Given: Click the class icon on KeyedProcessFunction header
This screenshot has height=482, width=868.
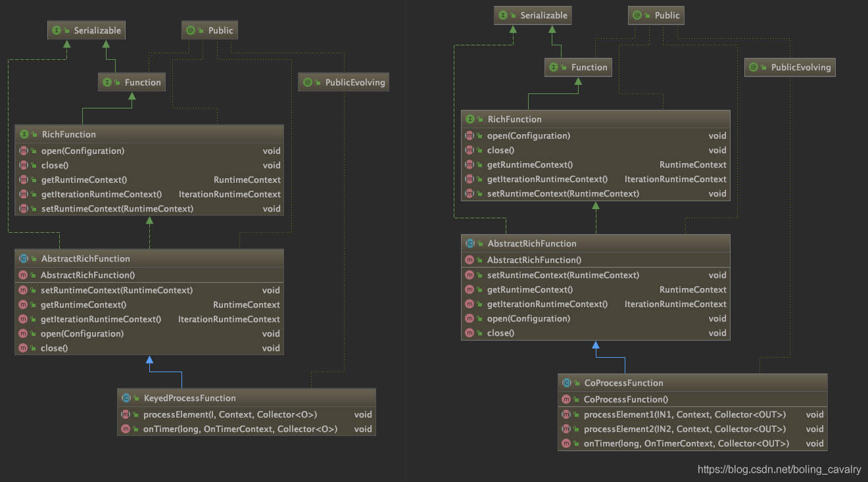Looking at the screenshot, I should (126, 398).
